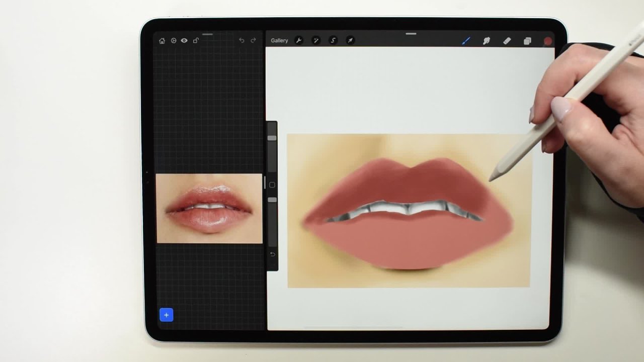
Task: Click the circular play icon beside home
Action: [174, 41]
